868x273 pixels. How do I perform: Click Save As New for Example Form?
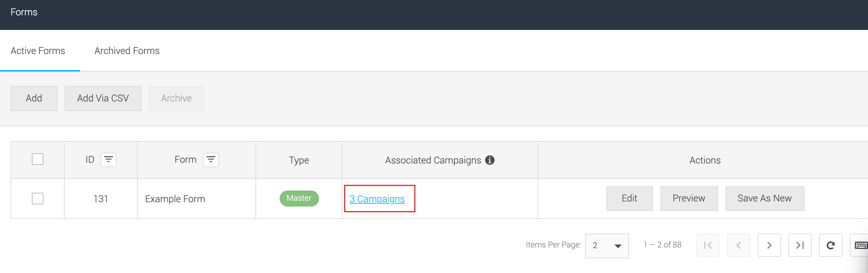(x=765, y=198)
